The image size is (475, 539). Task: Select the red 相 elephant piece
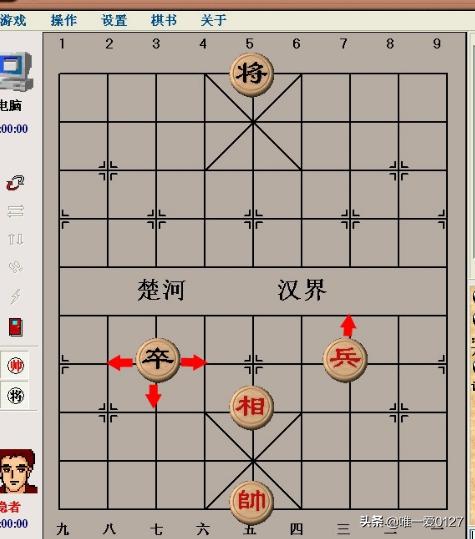coord(252,407)
